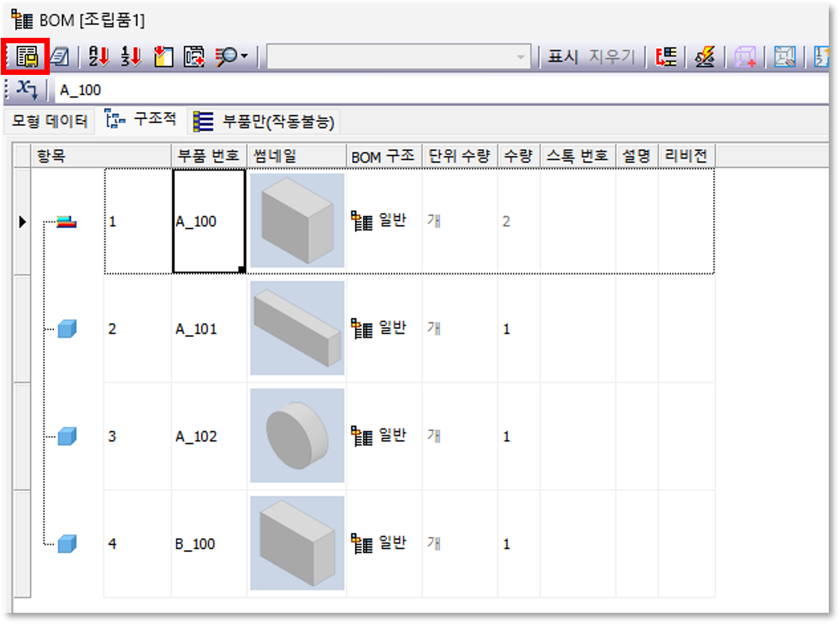Click the choose columns icon
This screenshot has height=624, width=840.
164,57
